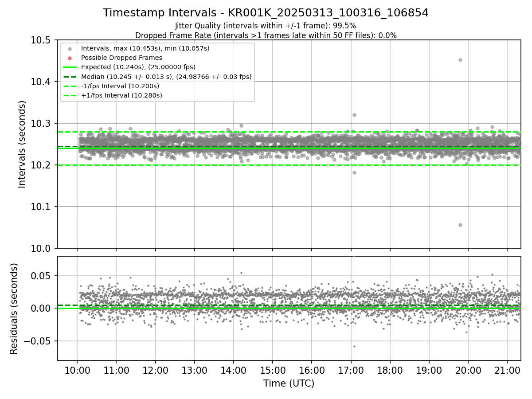
Task: Click legend entry 'Intervals, max (10.453s), min (10.057s)'
Action: point(145,48)
